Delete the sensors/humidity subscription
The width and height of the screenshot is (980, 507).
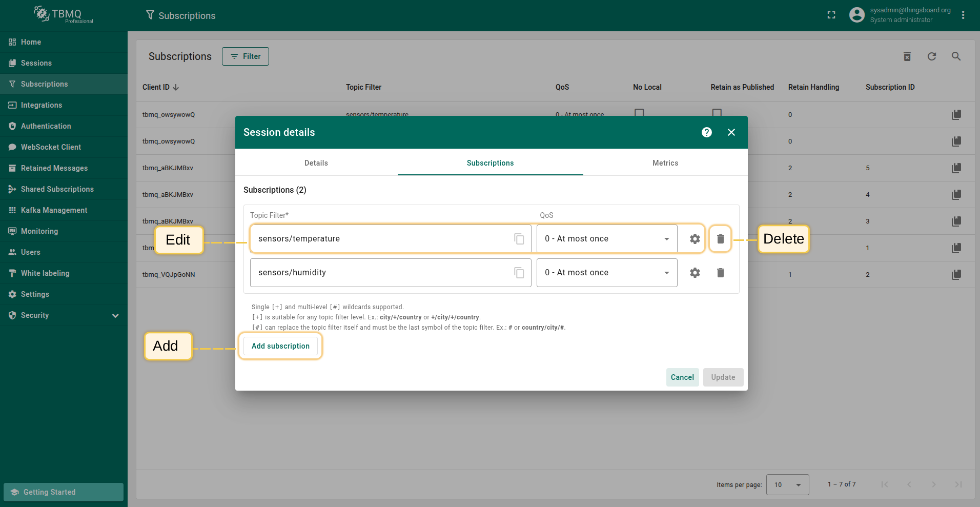click(720, 273)
